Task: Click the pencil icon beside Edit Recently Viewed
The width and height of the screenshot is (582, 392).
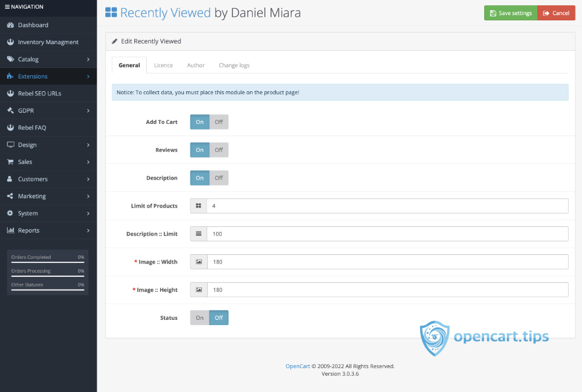Action: [115, 41]
